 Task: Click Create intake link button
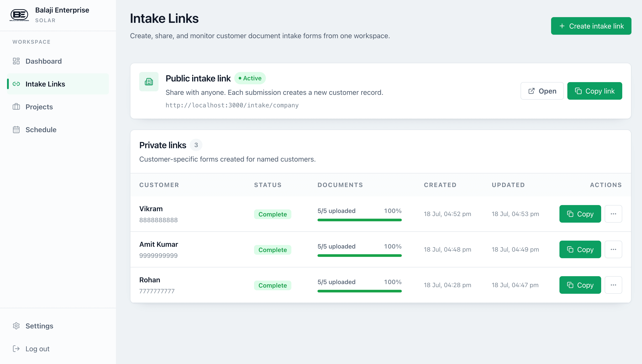tap(591, 26)
